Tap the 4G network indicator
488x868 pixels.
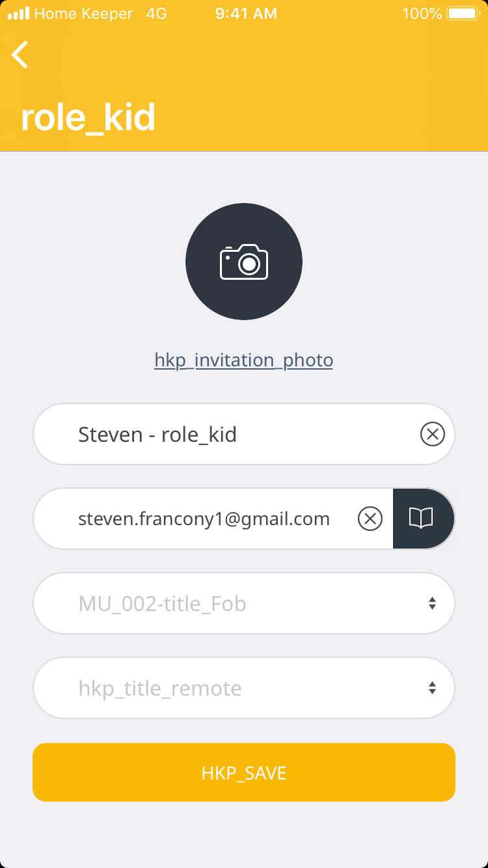coord(156,14)
